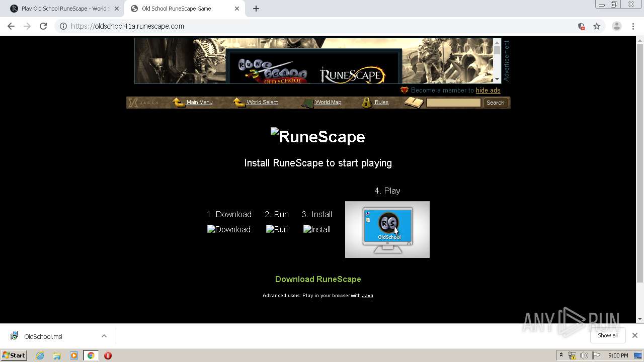644x362 pixels.
Task: Open the Windows Start menu
Action: [14, 355]
